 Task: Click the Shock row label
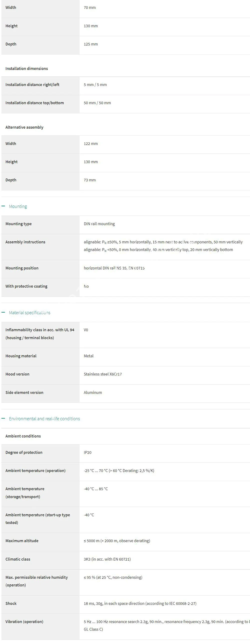(x=11, y=603)
